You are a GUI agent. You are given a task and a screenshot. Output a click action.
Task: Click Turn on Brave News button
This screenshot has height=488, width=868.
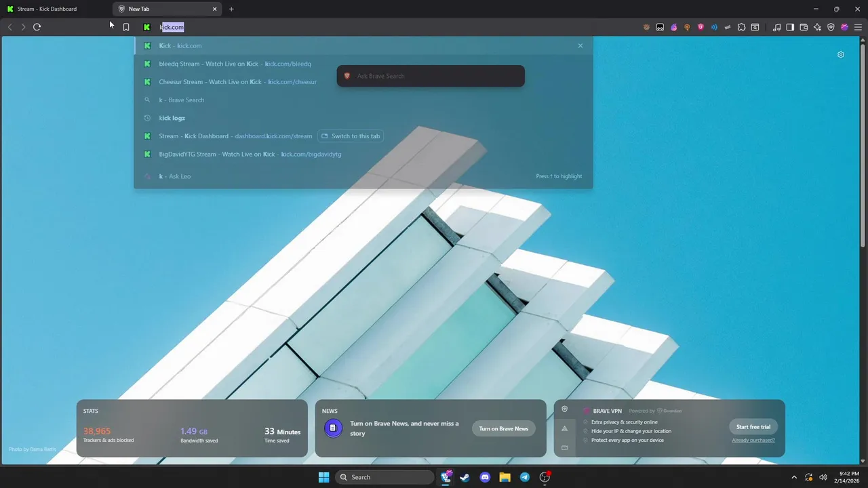503,428
